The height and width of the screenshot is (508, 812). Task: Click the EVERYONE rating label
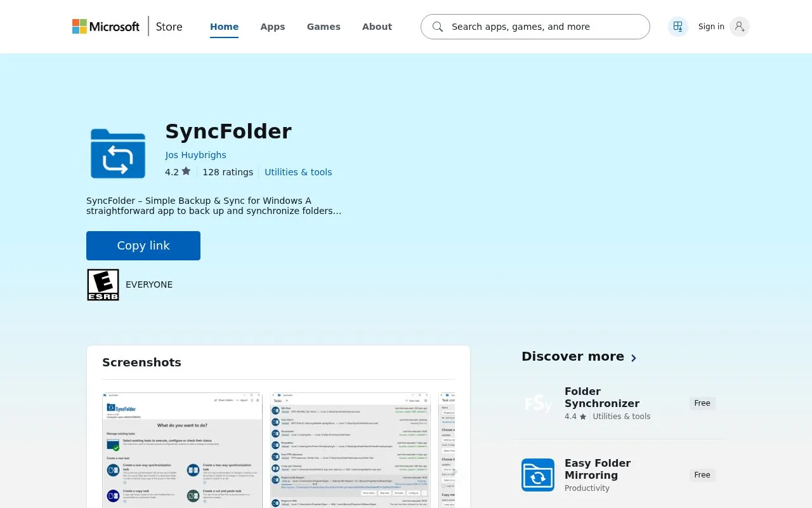pos(149,284)
